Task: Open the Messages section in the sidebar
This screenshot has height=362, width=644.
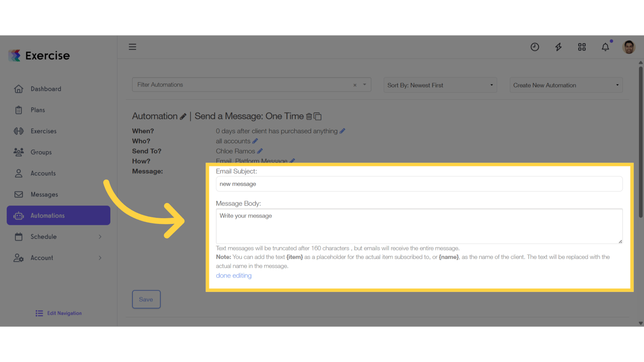Action: (x=44, y=194)
